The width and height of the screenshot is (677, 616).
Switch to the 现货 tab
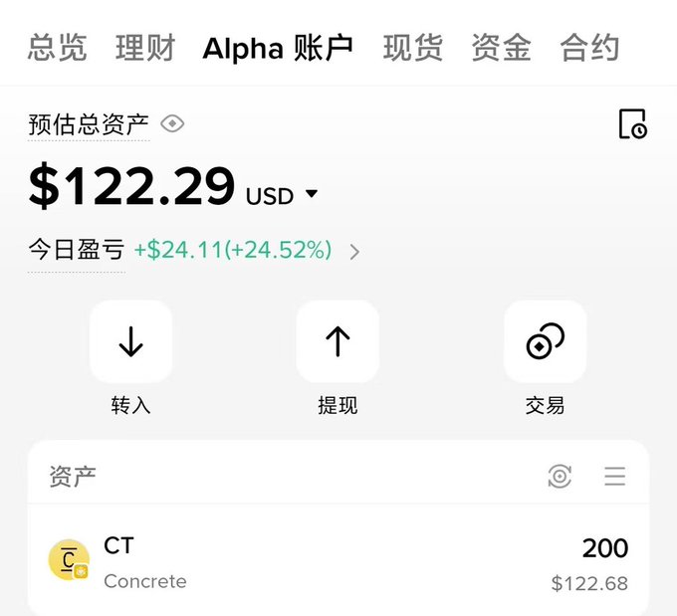point(413,48)
